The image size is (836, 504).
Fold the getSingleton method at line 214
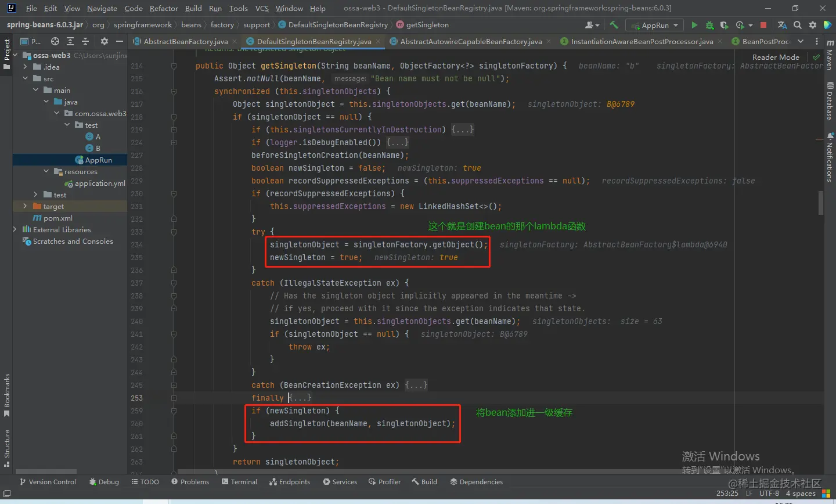coord(174,66)
